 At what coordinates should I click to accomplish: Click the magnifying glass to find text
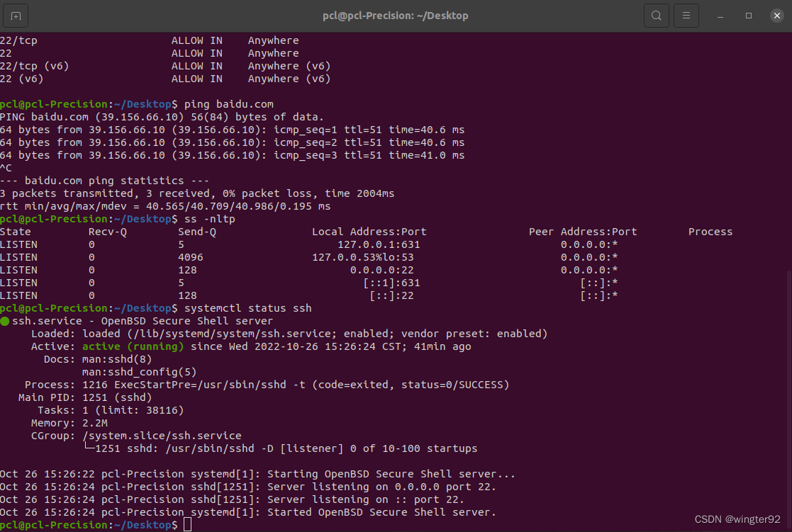coord(656,15)
